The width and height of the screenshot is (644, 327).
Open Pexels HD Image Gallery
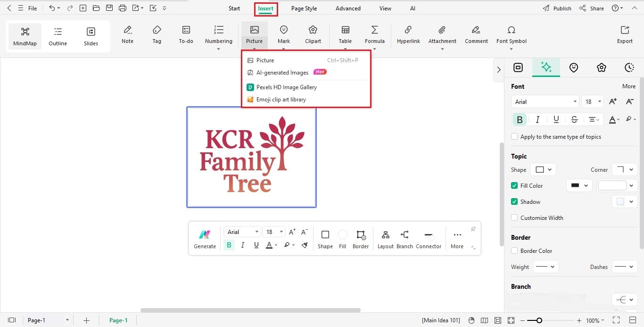point(305,87)
